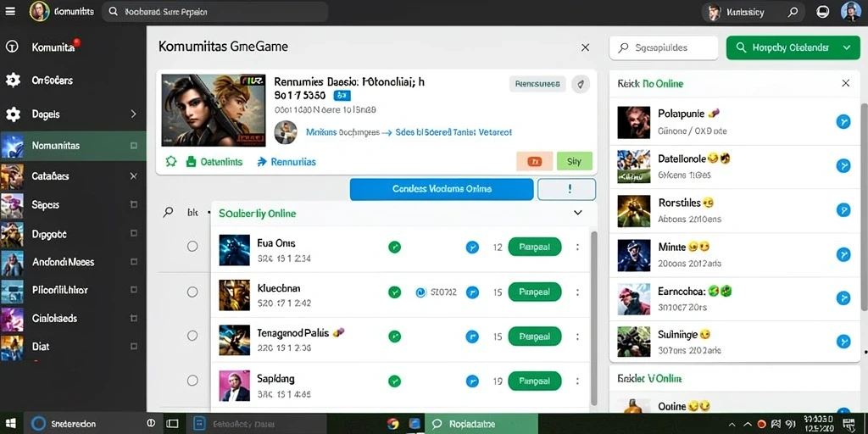Image resolution: width=868 pixels, height=434 pixels.
Task: Click the green Sity button
Action: (x=575, y=161)
